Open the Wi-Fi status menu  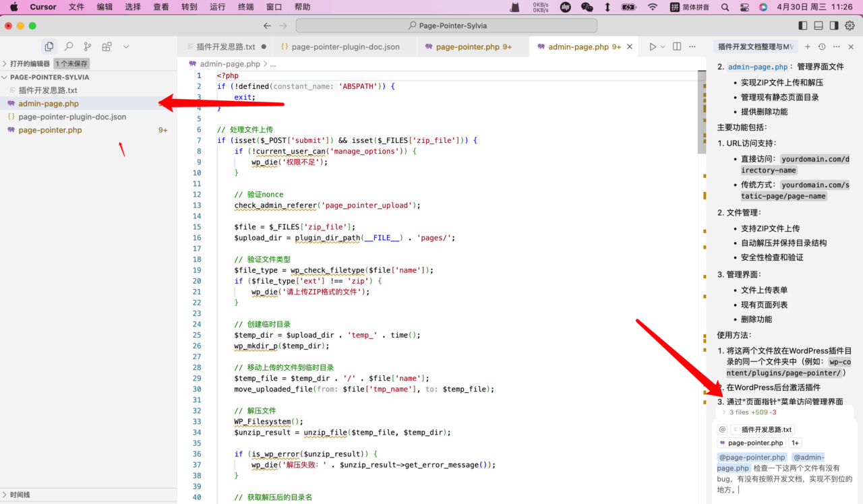pos(652,7)
